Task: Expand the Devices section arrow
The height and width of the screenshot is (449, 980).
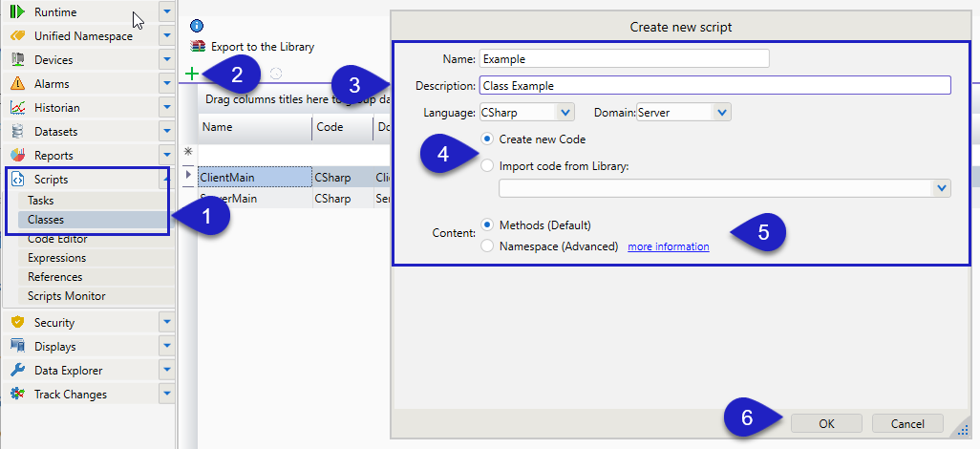Action: point(167,60)
